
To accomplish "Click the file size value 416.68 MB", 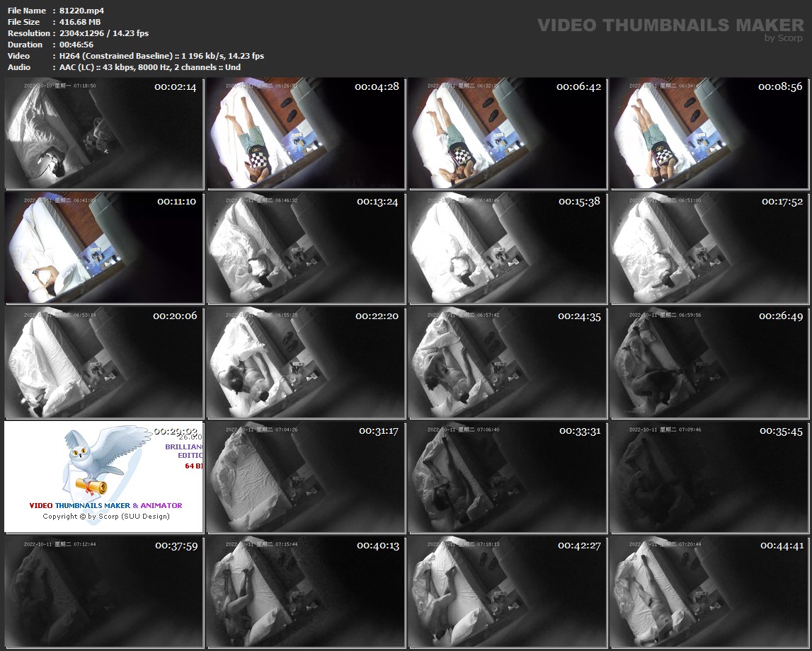I will (x=80, y=22).
